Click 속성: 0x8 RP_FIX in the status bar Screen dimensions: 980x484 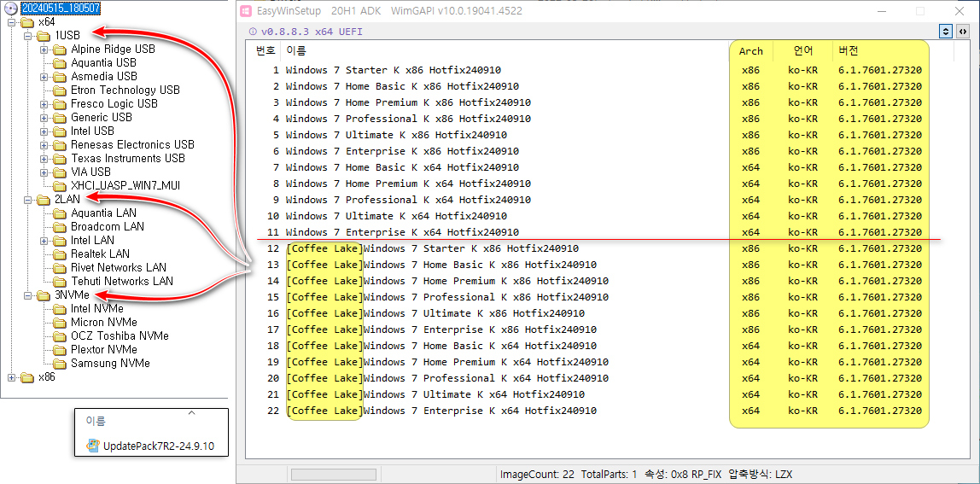[685, 474]
